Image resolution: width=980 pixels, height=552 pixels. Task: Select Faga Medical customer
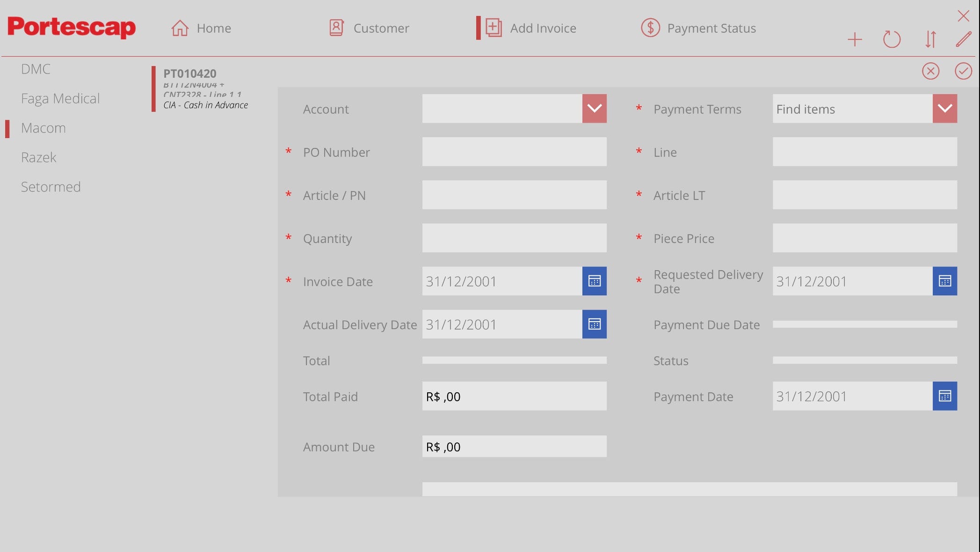[60, 98]
